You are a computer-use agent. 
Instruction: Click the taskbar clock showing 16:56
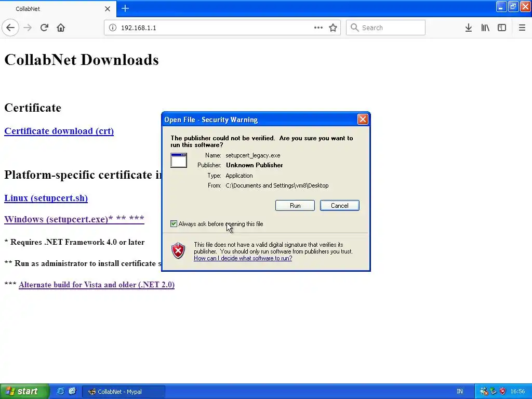[x=517, y=392]
